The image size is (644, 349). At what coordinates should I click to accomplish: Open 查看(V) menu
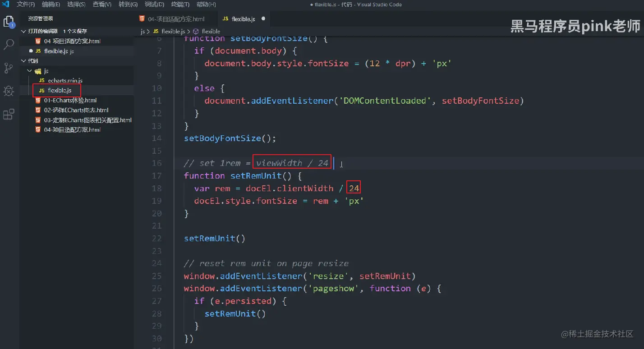102,5
